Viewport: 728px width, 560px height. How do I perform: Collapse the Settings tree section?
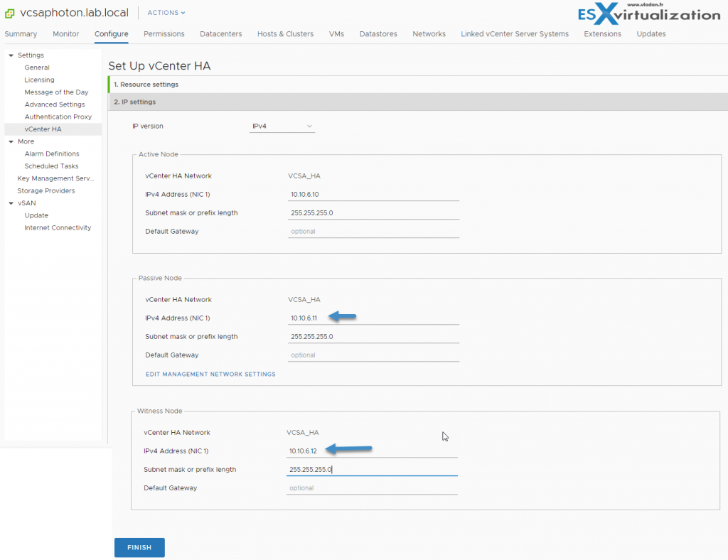click(x=11, y=55)
